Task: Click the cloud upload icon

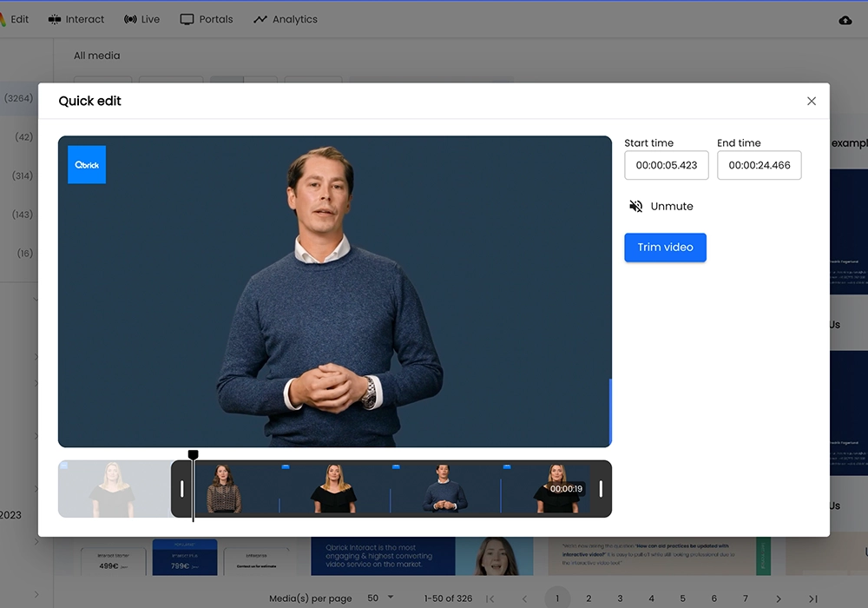Action: point(845,19)
